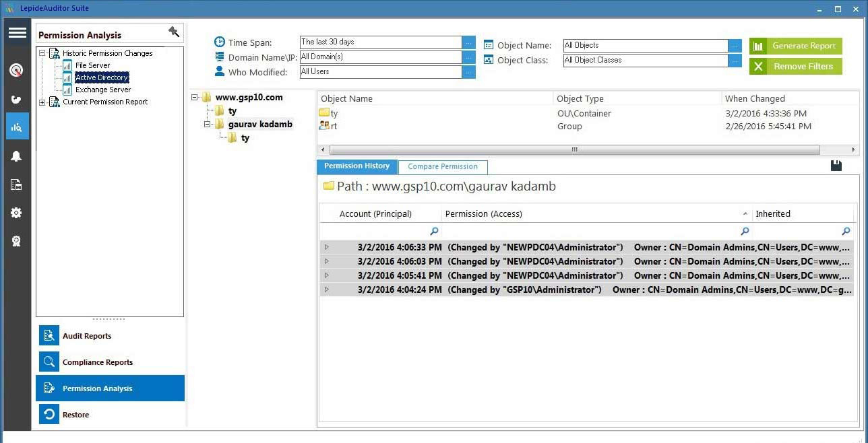Expand the Current Permission Report tree node
Screen dimensions: 868x443
point(42,102)
